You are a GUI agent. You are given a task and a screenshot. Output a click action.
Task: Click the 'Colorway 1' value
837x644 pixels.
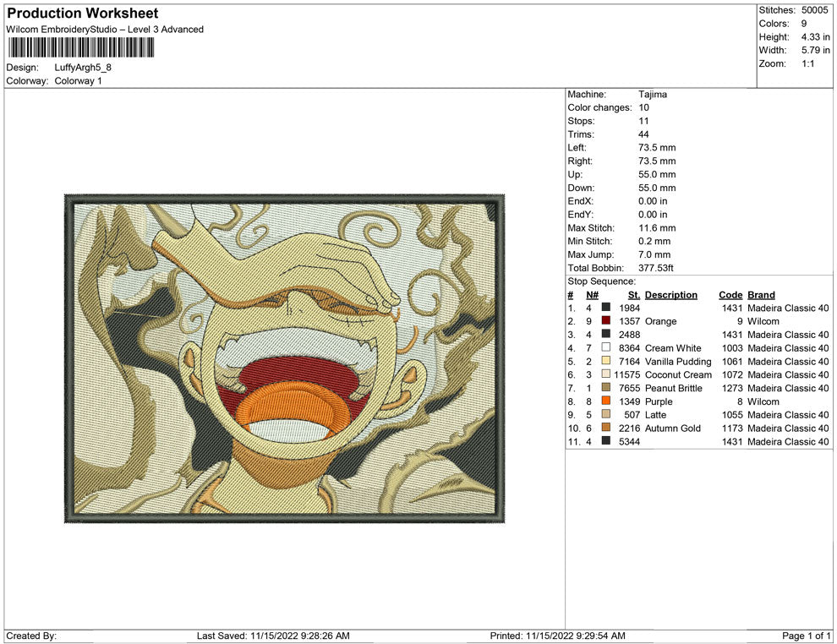click(x=78, y=80)
